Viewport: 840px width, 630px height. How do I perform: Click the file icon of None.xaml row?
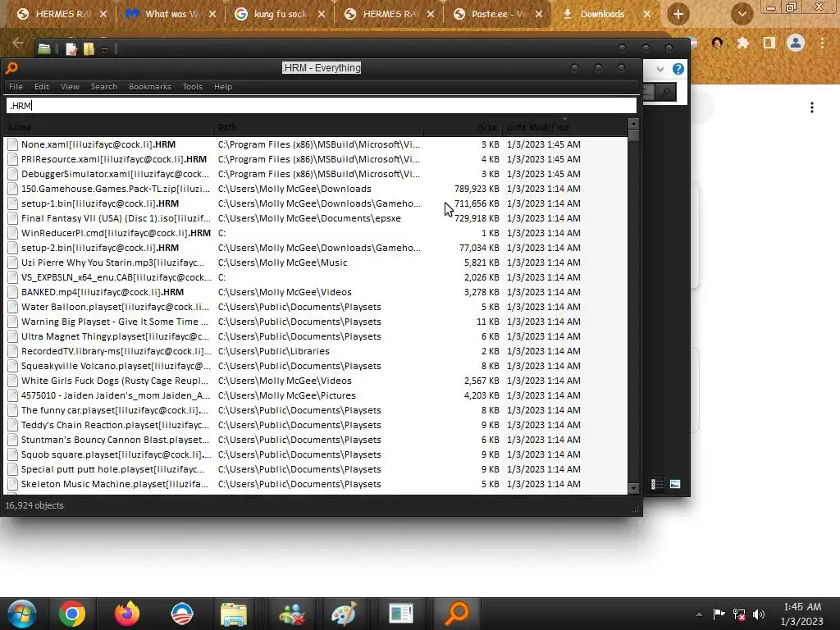(x=12, y=144)
